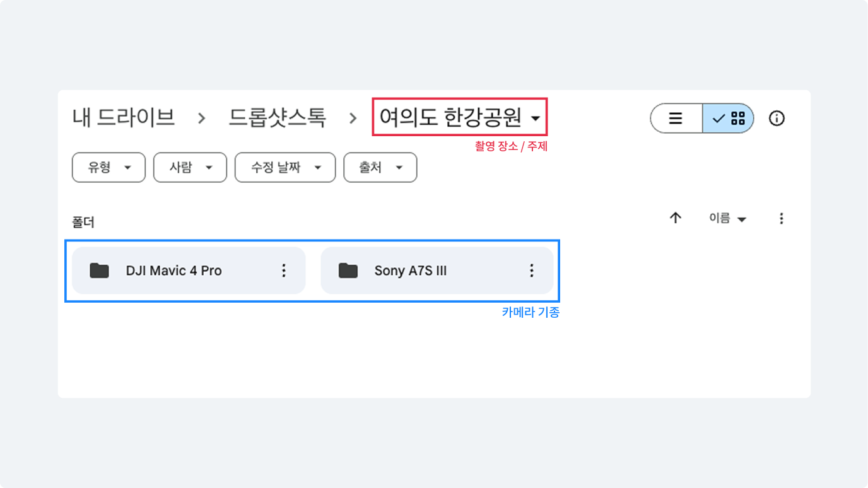The width and height of the screenshot is (868, 488).
Task: Expand the 사람 filter dropdown
Action: (x=190, y=168)
